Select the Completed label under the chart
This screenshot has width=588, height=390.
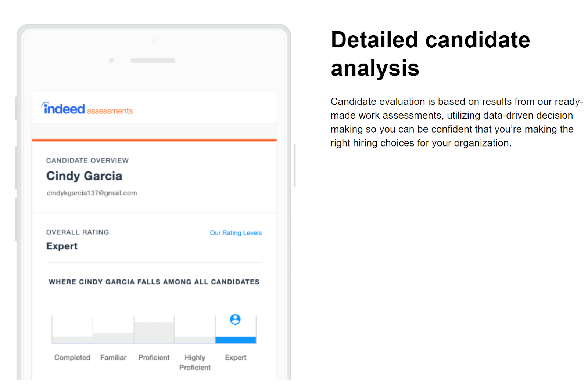coord(72,357)
